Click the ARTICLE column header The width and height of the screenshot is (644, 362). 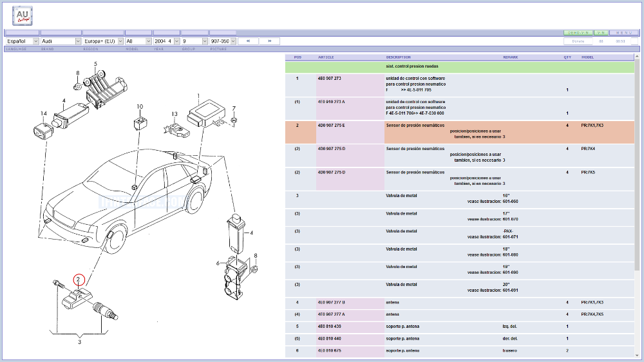point(326,57)
